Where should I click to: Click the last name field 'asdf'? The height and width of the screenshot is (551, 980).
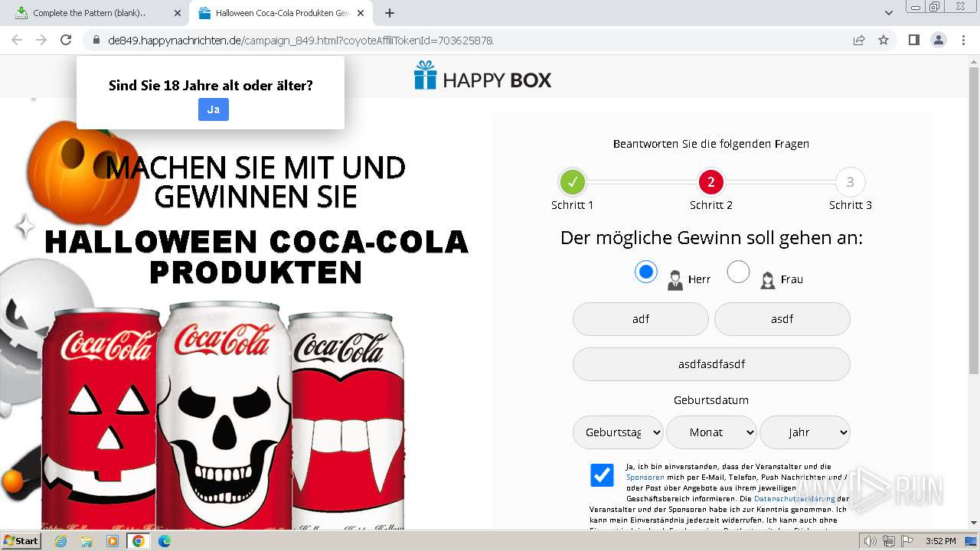point(782,319)
